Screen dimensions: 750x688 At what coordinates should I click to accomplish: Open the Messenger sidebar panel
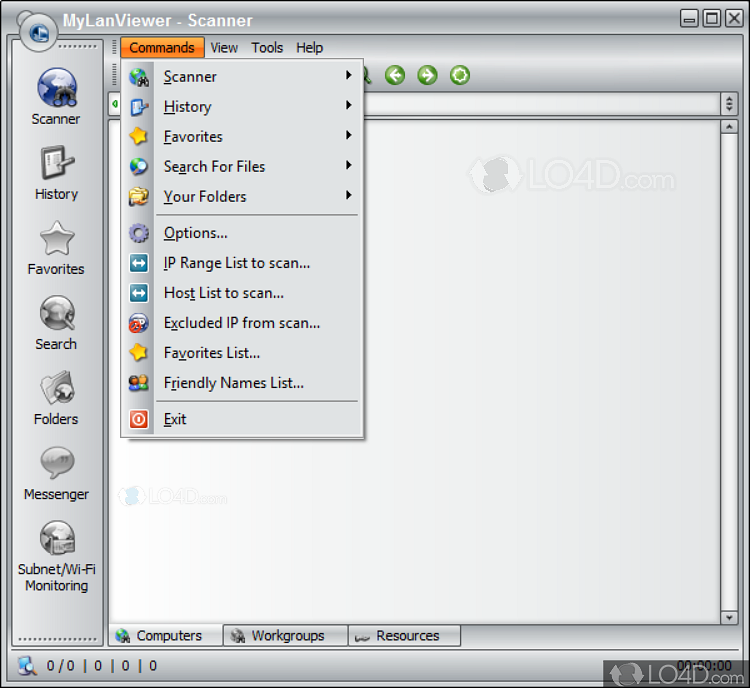(56, 473)
